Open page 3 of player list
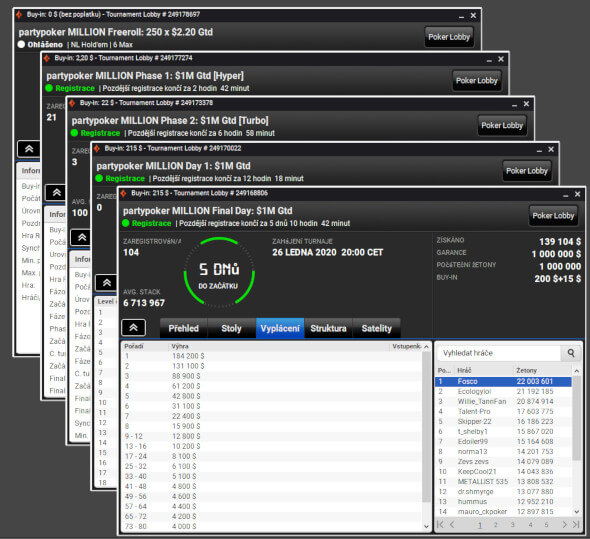Image resolution: width=590 pixels, height=539 pixels. point(512,525)
